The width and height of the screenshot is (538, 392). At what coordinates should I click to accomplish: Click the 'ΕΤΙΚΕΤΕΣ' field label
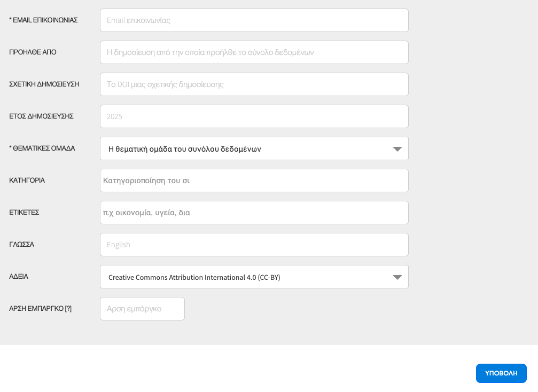click(x=24, y=213)
